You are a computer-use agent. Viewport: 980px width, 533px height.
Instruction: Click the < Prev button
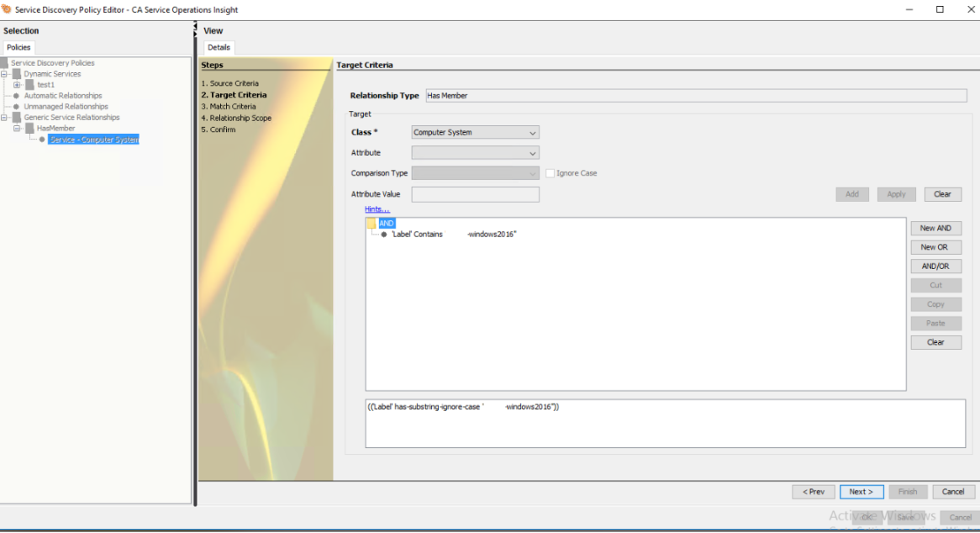pos(813,492)
